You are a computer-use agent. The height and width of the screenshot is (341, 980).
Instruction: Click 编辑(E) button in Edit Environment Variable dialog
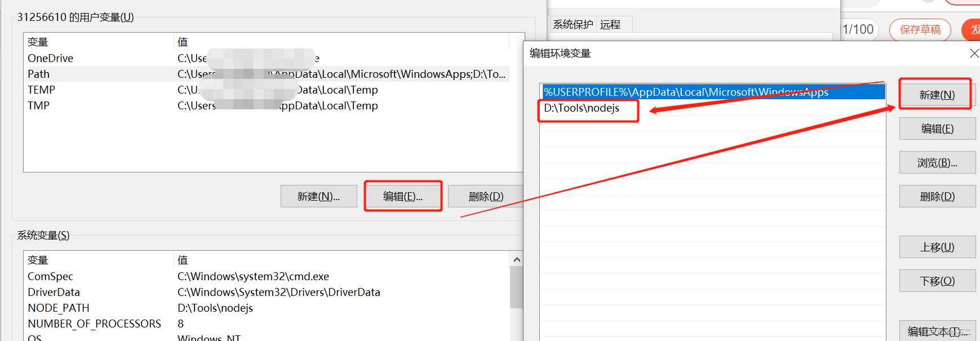point(937,129)
